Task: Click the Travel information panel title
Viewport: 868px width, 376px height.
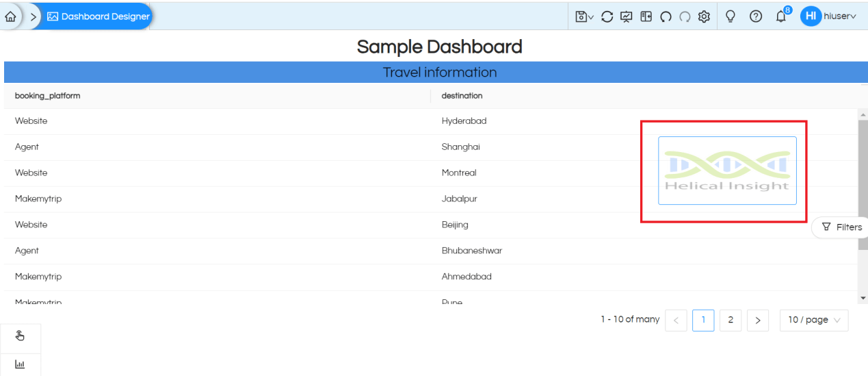Action: [440, 73]
